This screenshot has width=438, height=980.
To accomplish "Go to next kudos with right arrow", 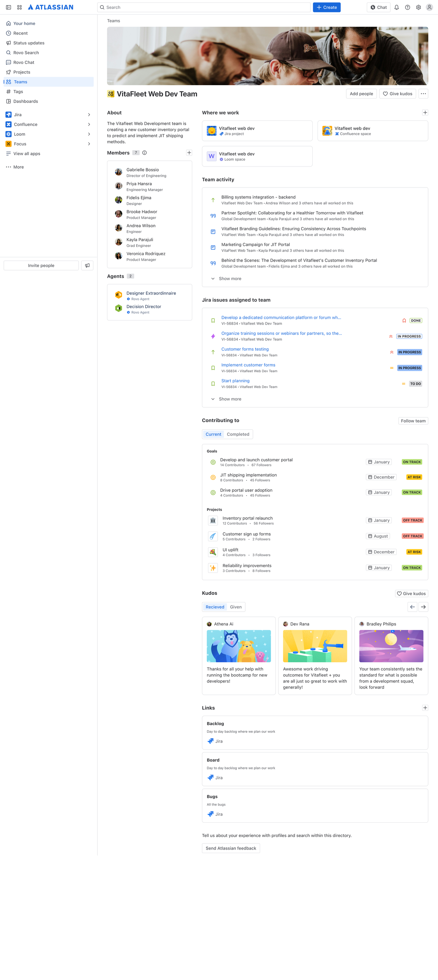I will (x=423, y=607).
